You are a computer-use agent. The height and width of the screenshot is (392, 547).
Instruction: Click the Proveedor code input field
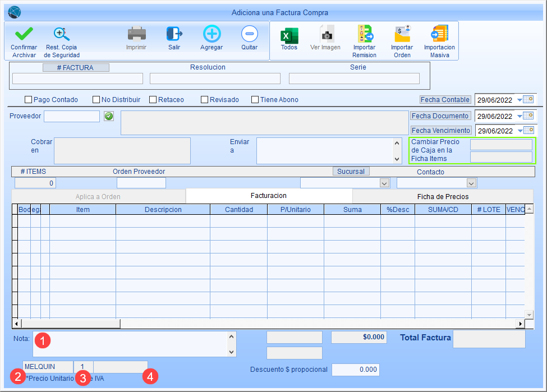pos(72,117)
